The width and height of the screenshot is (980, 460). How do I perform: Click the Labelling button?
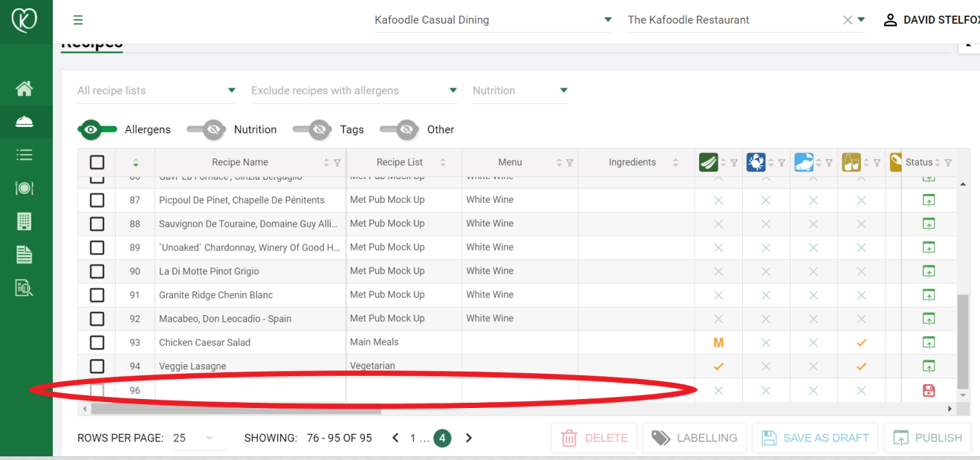click(694, 438)
